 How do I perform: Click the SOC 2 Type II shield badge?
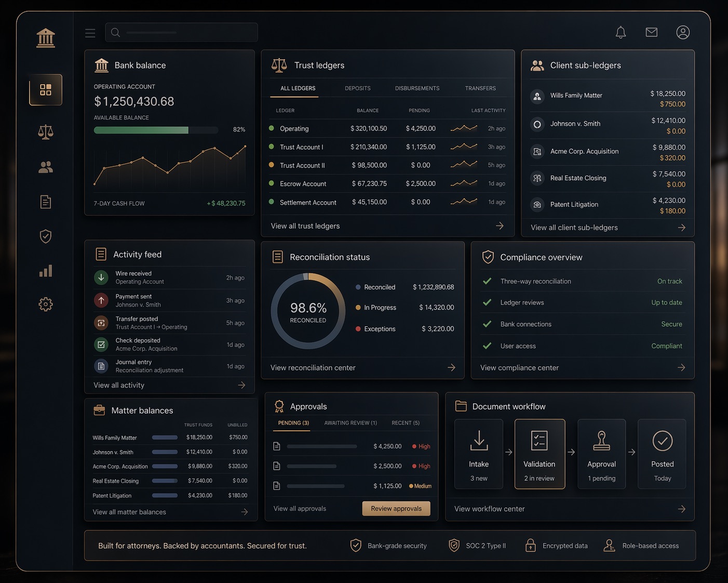coord(454,545)
